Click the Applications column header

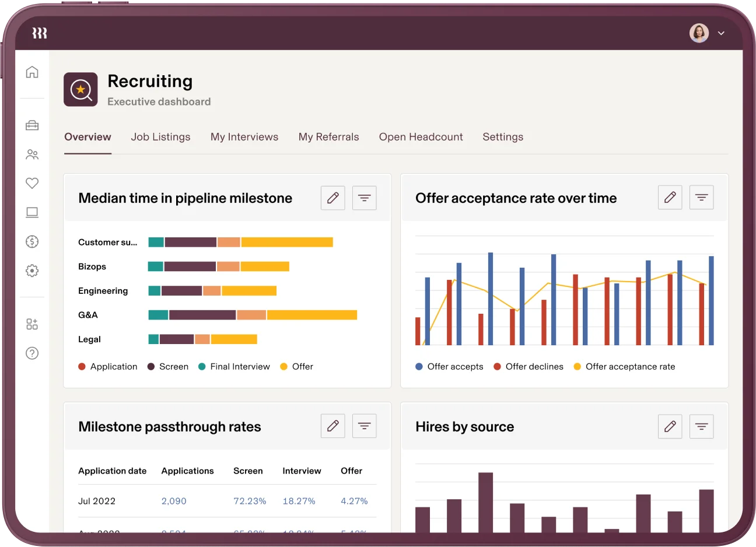tap(187, 471)
